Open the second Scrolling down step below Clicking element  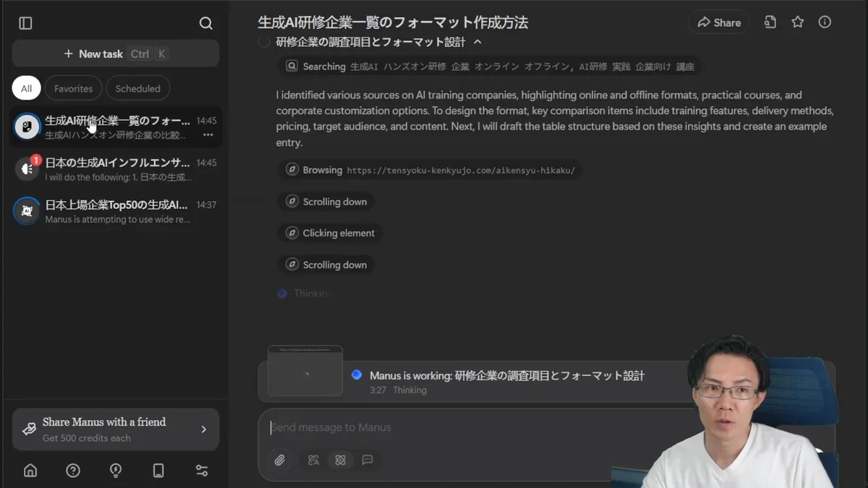pos(326,265)
